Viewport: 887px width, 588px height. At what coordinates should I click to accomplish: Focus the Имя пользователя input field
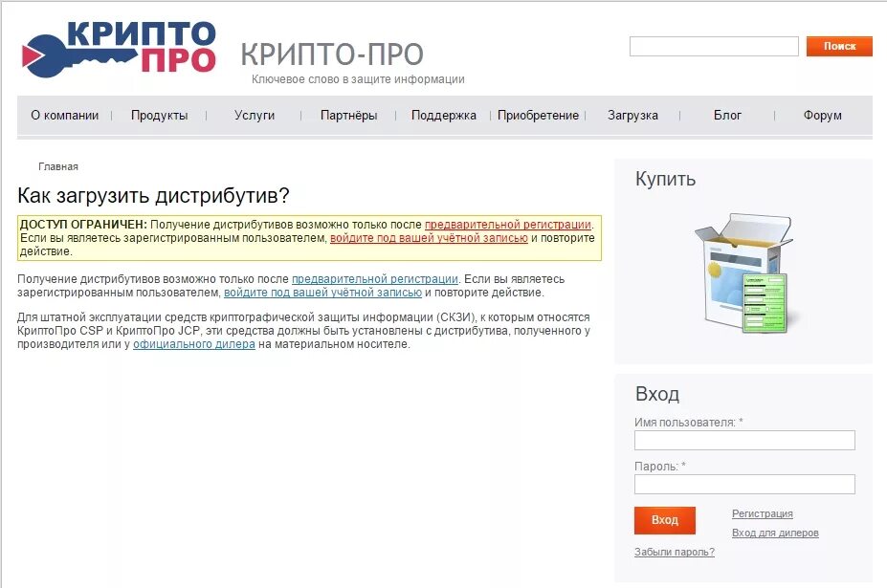point(744,441)
